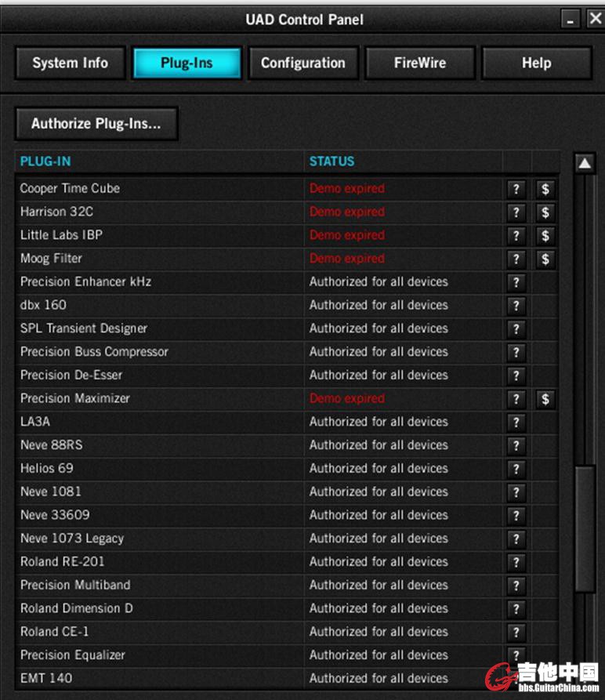Open help for Precision De-Esser
The height and width of the screenshot is (700, 605).
click(516, 376)
